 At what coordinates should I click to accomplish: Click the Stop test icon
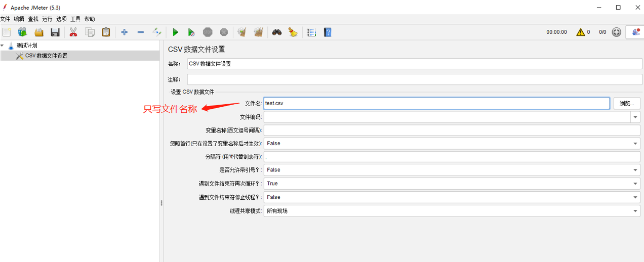tap(208, 32)
